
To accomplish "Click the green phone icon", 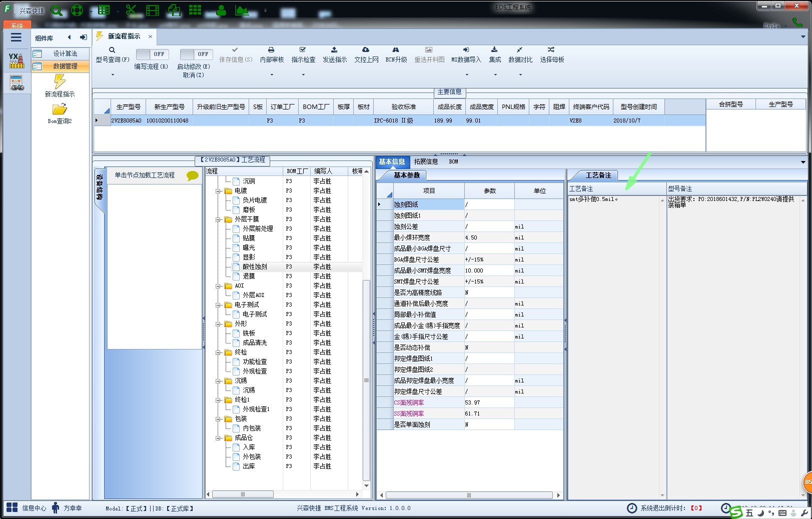I will click(x=797, y=23).
